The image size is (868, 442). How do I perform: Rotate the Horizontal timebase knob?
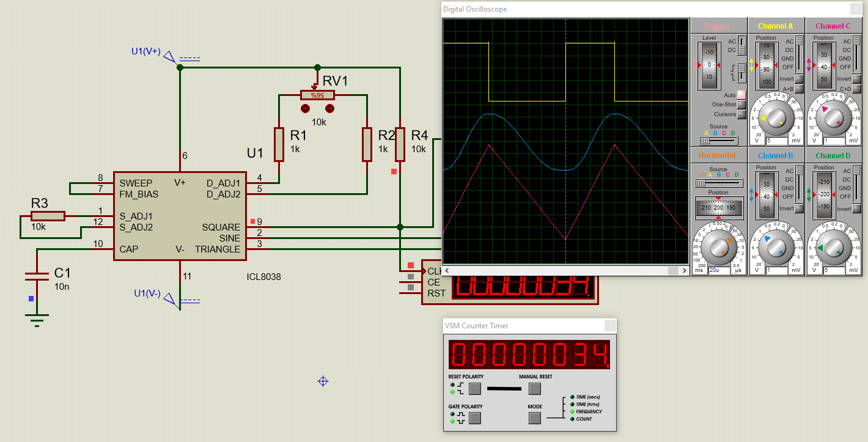pyautogui.click(x=719, y=248)
